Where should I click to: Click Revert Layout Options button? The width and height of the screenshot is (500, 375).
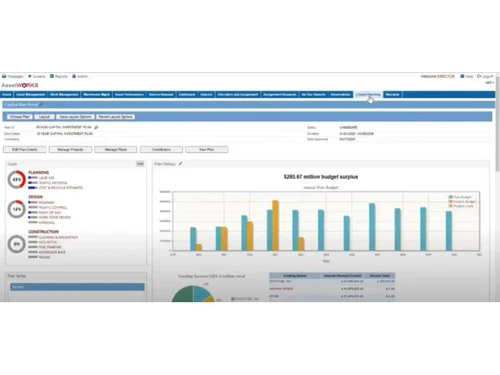coord(115,117)
